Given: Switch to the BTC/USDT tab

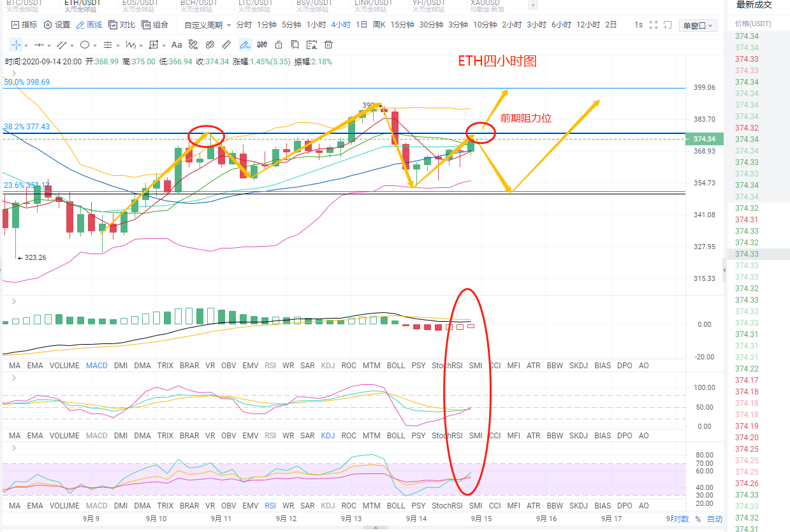Looking at the screenshot, I should coord(24,5).
